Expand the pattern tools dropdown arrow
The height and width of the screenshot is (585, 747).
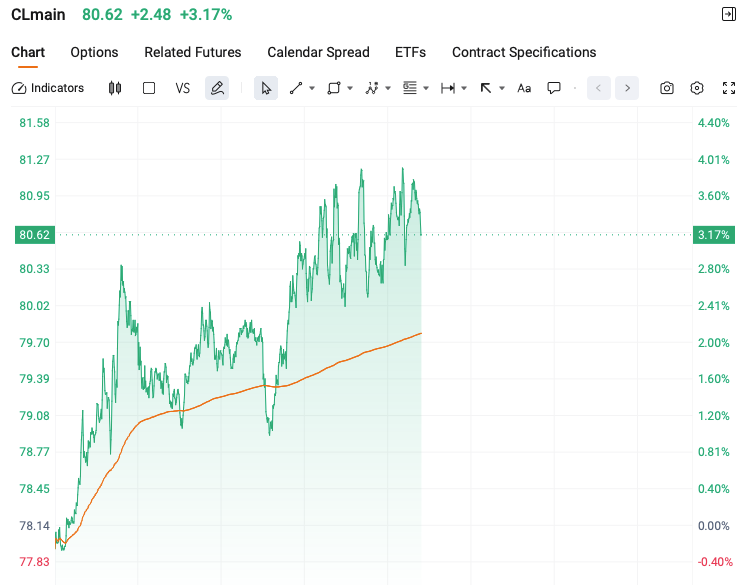[388, 88]
